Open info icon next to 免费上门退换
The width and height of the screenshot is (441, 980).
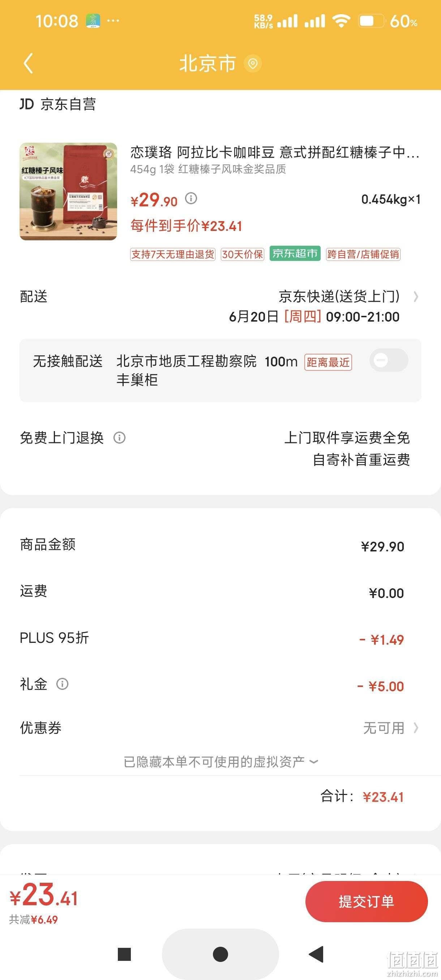click(120, 438)
